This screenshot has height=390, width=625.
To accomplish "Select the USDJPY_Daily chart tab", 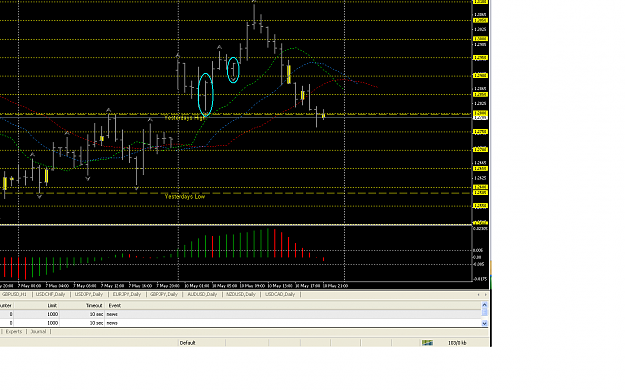I will [89, 294].
